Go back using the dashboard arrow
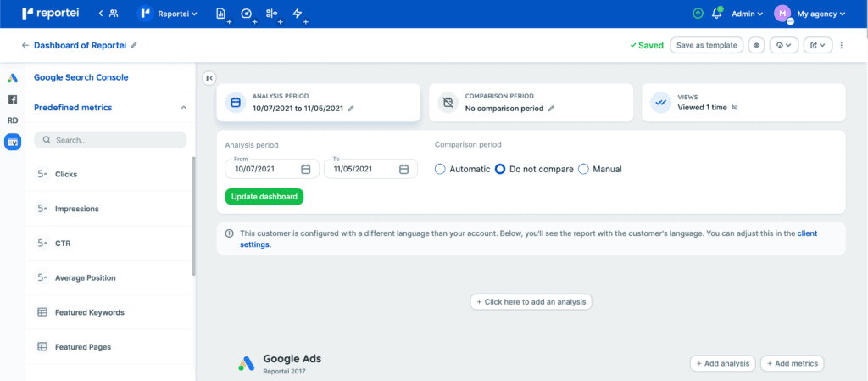The image size is (868, 381). click(x=25, y=45)
